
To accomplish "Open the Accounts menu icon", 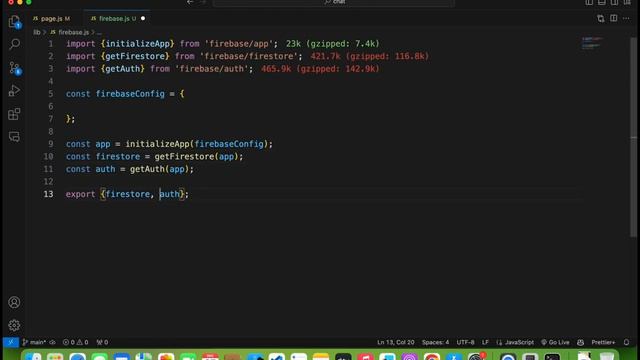I will (14, 302).
